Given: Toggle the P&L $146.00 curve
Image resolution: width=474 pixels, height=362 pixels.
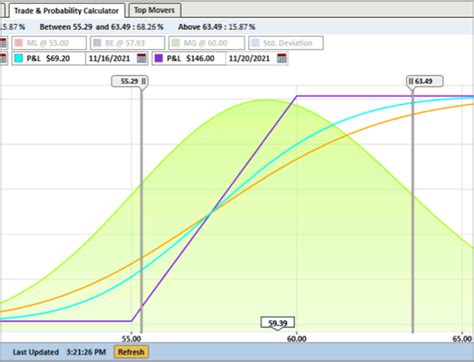Looking at the screenshot, I should [x=189, y=58].
